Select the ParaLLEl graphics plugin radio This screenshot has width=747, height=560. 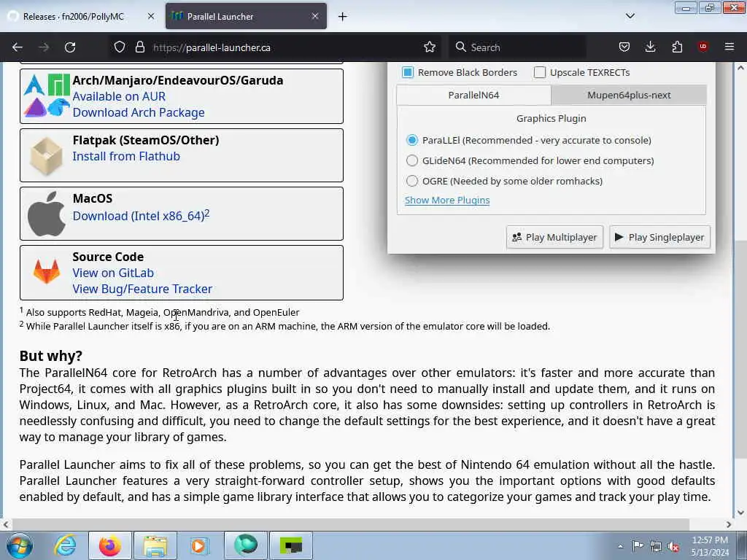412,140
